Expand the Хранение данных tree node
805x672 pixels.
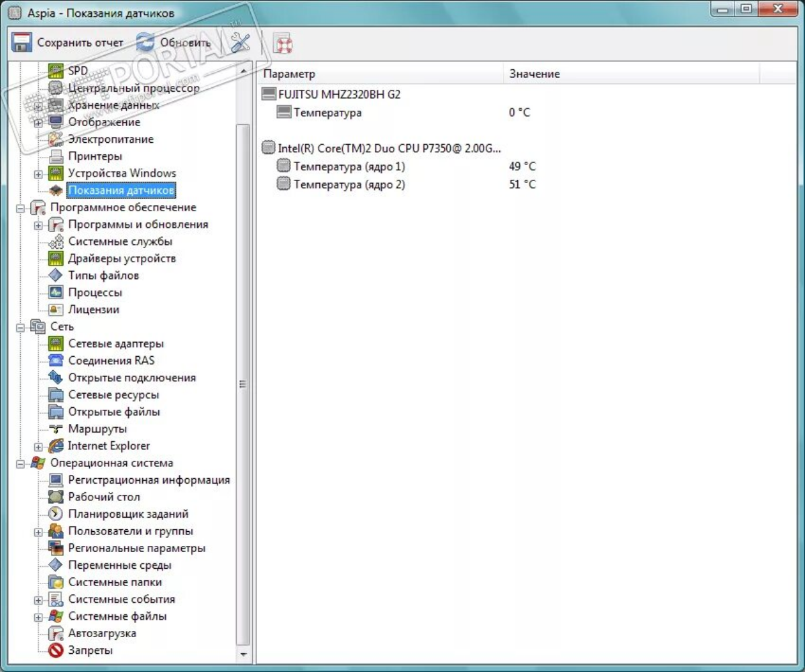[38, 106]
